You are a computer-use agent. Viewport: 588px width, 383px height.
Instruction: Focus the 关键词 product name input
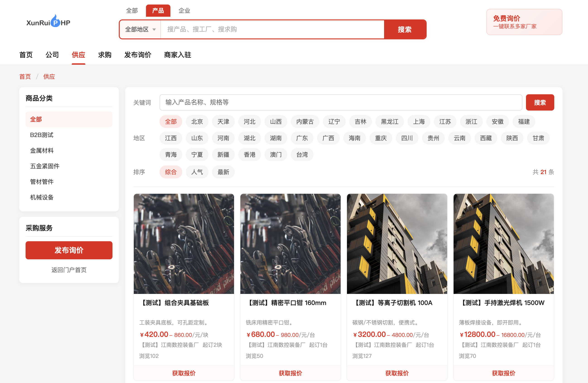[x=341, y=102]
